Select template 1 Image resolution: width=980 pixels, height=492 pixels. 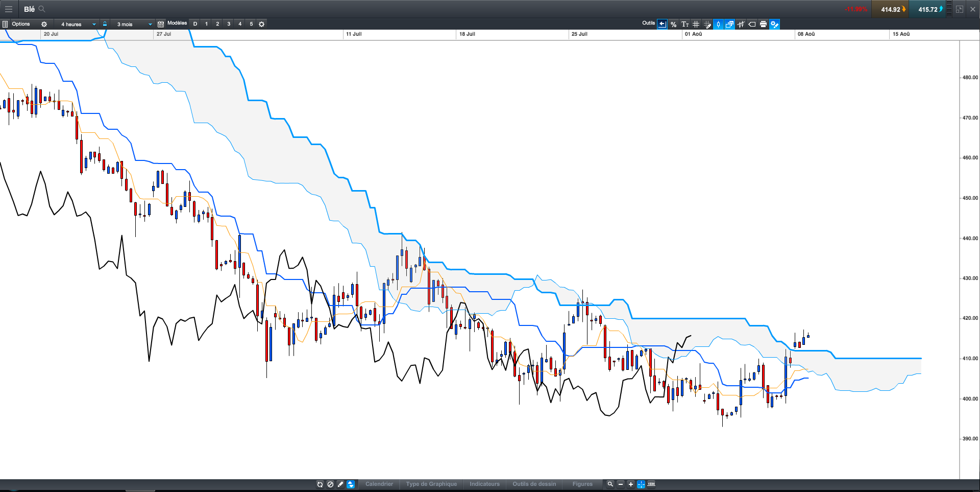tap(206, 24)
